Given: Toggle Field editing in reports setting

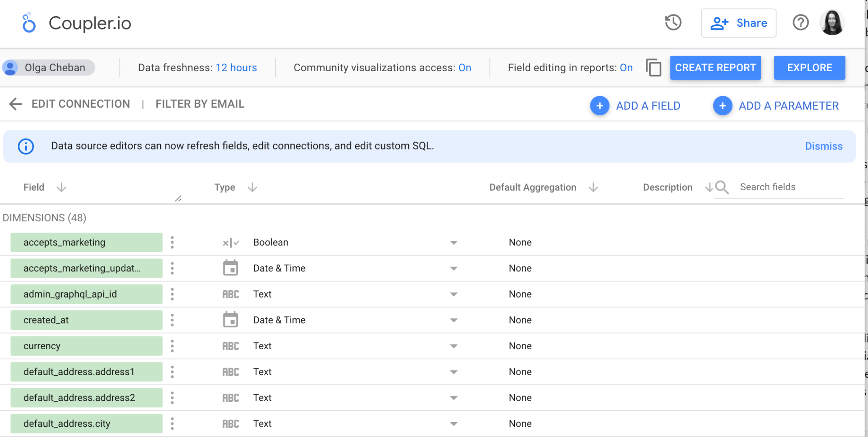Looking at the screenshot, I should tap(626, 67).
